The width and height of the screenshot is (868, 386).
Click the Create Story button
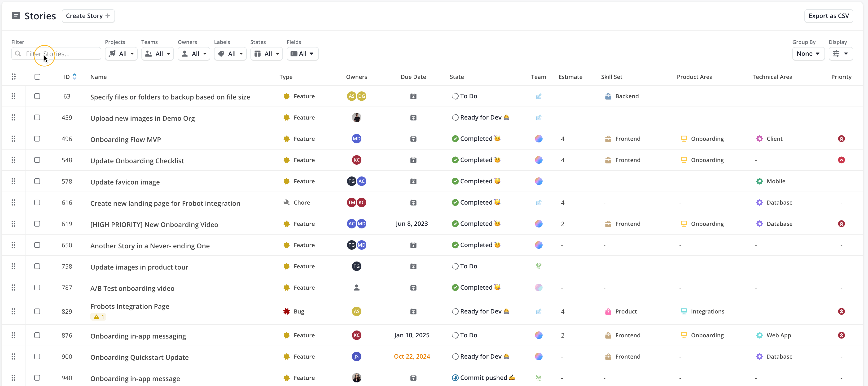pos(88,16)
